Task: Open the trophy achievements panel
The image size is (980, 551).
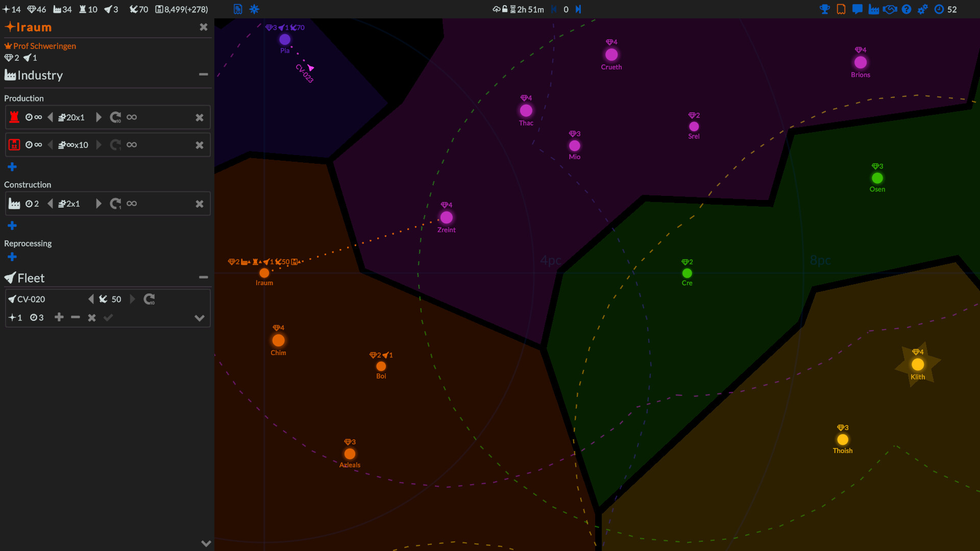Action: tap(825, 9)
